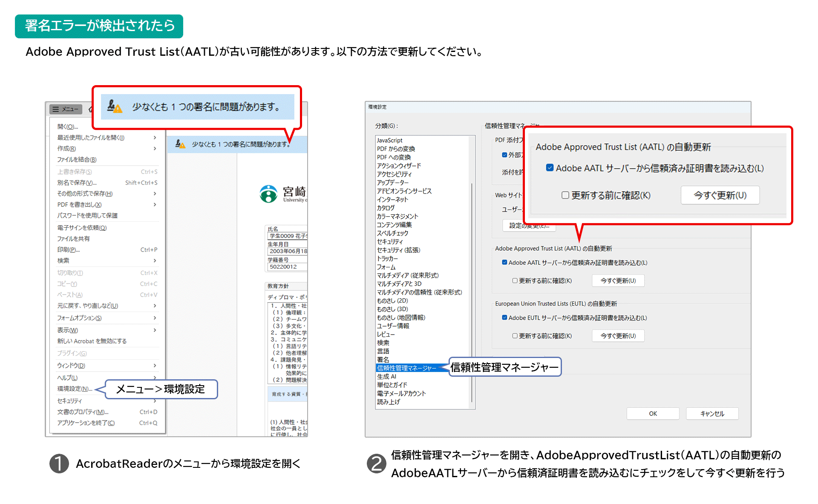Choose 印刷 from the menu
The height and width of the screenshot is (504, 818).
69,250
